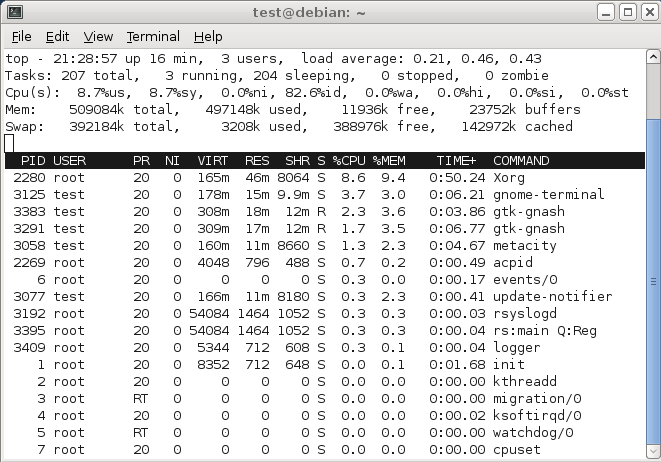This screenshot has width=661, height=462.
Task: Click gtk-gnash command in PID 3291 row
Action: pyautogui.click(x=529, y=229)
